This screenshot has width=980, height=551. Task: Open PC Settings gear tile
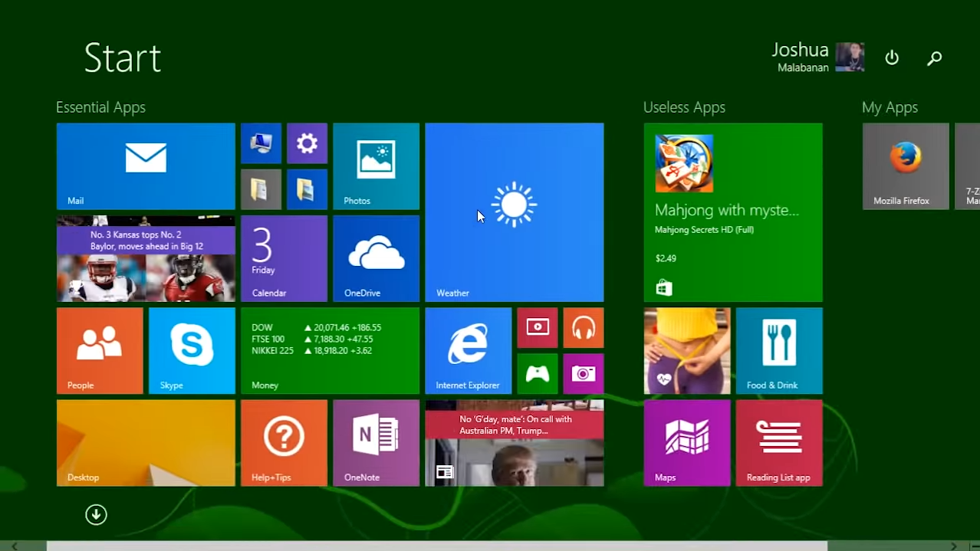[307, 143]
